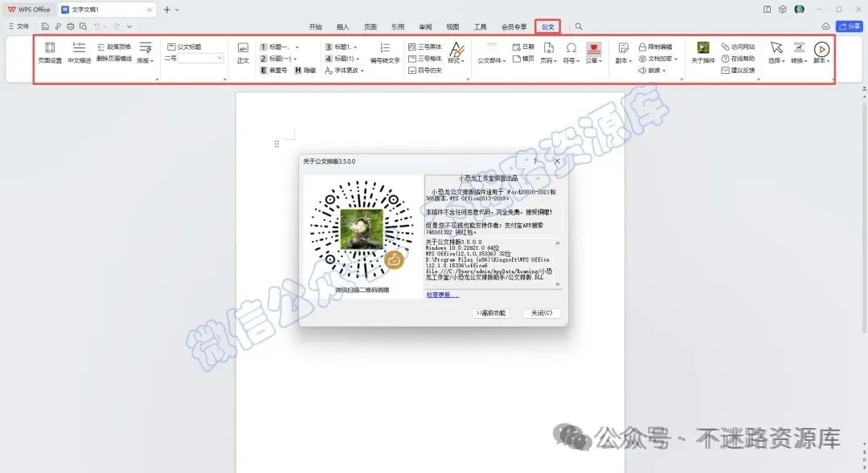Click the 关闭(C) button in dialog

coord(542,313)
